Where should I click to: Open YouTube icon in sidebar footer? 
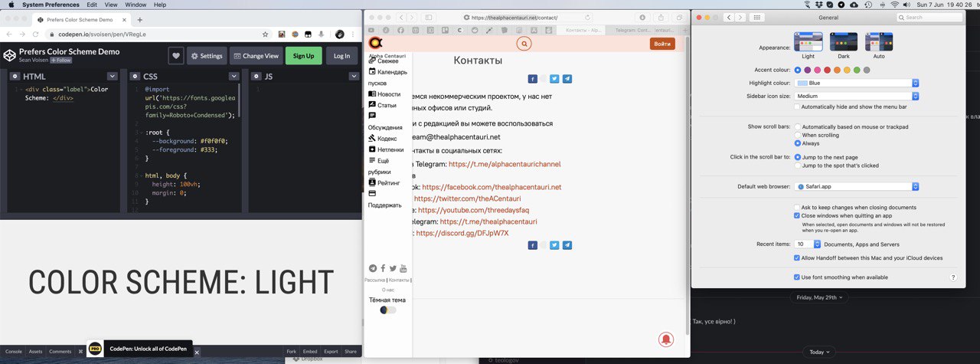pos(403,268)
